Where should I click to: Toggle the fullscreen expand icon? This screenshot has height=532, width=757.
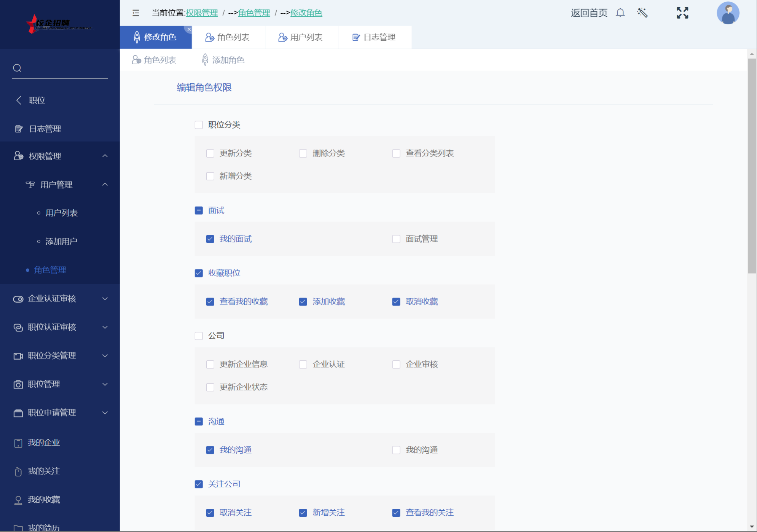click(682, 13)
